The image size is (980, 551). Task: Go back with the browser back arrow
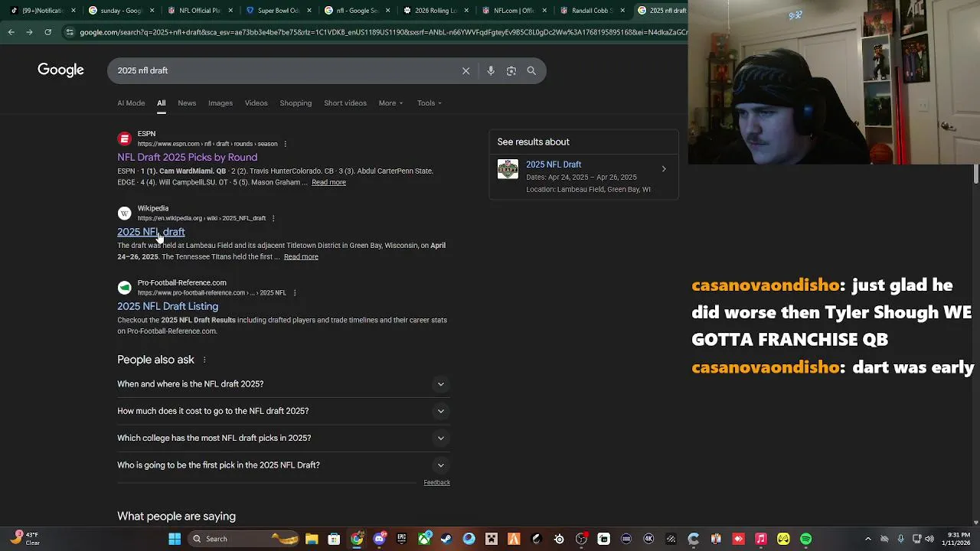[11, 32]
